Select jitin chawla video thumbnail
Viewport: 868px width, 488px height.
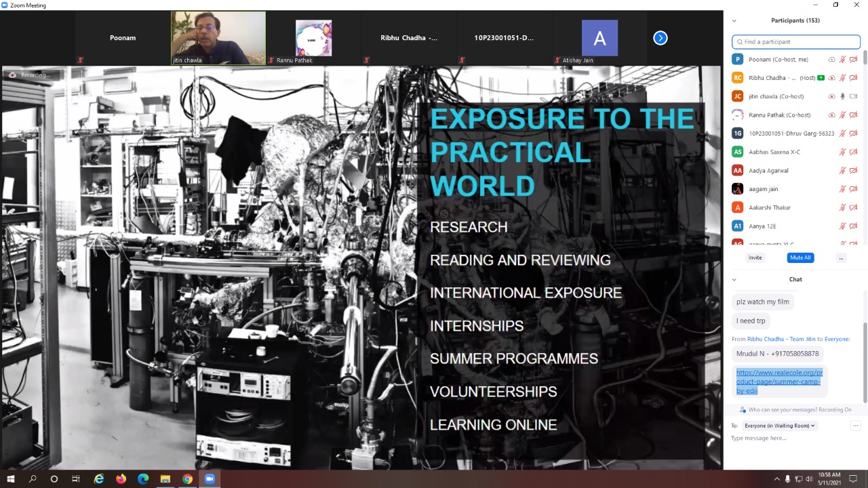coord(218,38)
